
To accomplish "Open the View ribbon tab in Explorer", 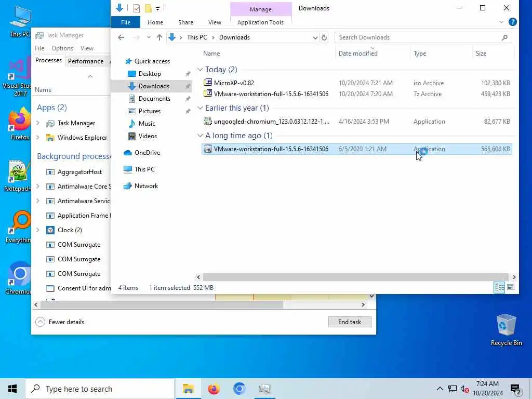I will click(x=215, y=22).
